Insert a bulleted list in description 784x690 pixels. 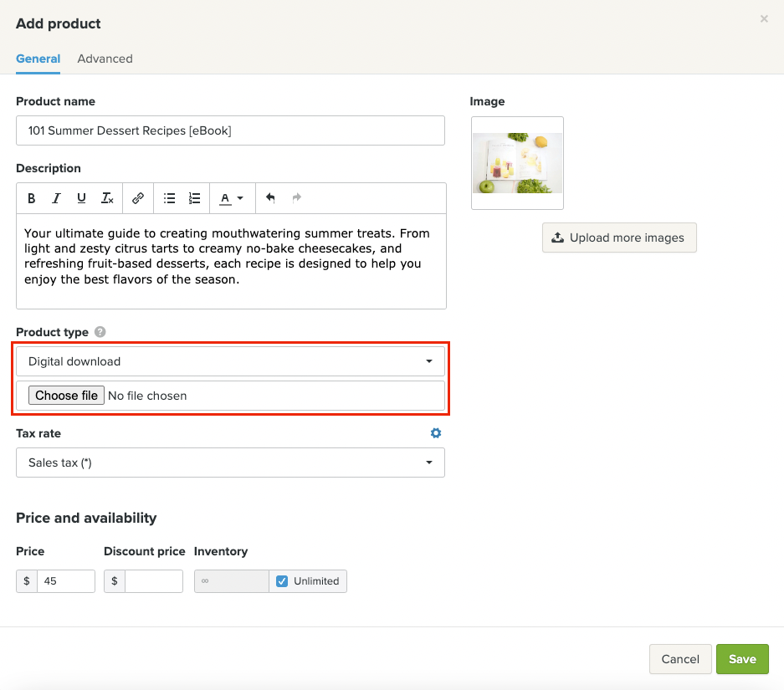coord(169,198)
